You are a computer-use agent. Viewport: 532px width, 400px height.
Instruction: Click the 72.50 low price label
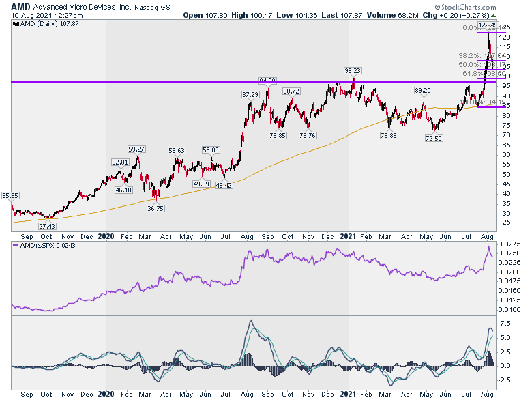pos(434,138)
